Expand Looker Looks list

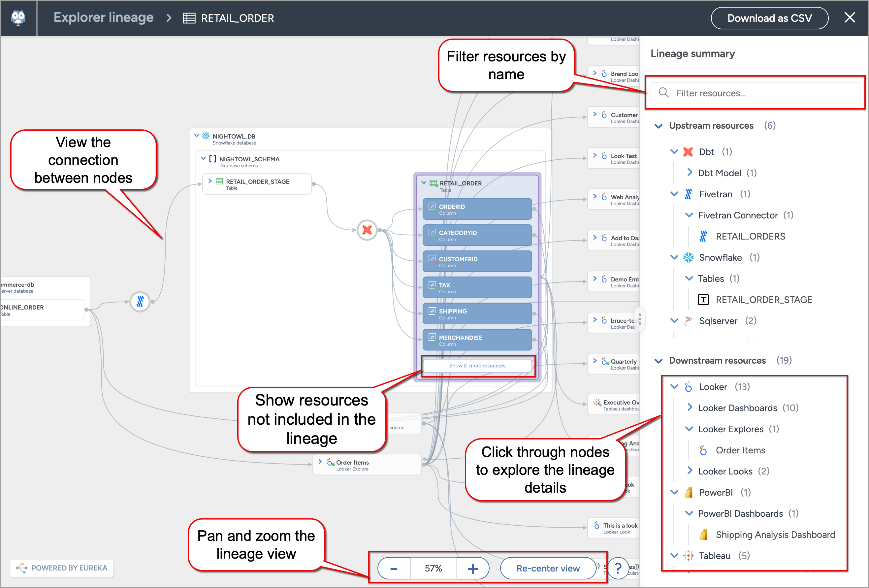[x=690, y=471]
